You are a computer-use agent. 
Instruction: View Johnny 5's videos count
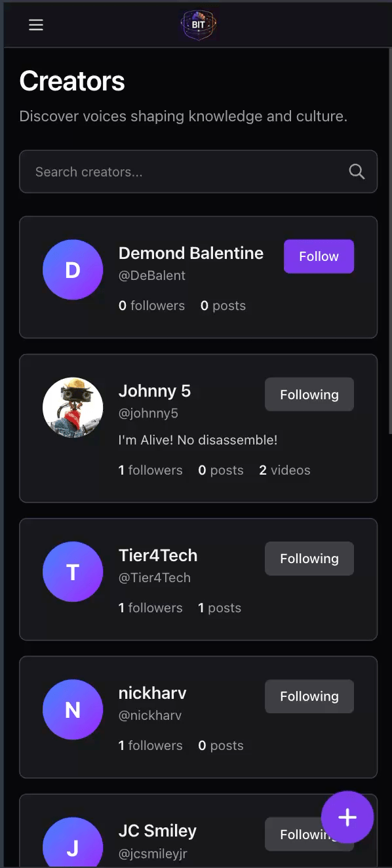284,469
